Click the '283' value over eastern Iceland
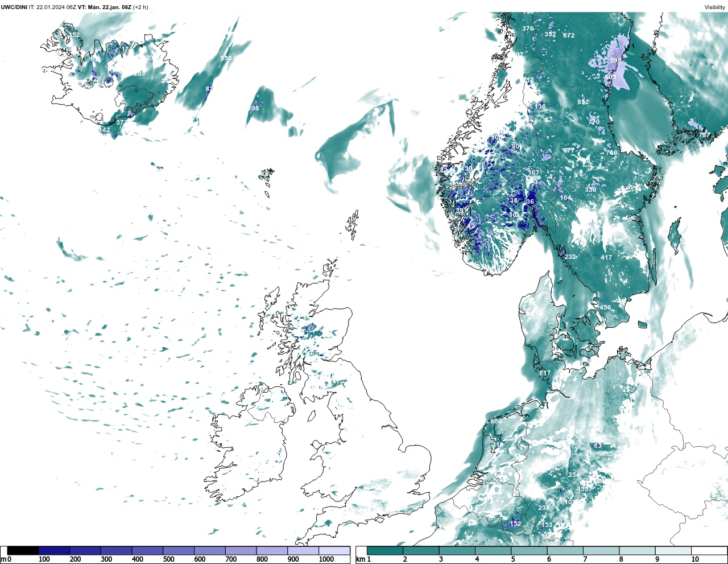The width and height of the screenshot is (728, 564). [x=139, y=73]
